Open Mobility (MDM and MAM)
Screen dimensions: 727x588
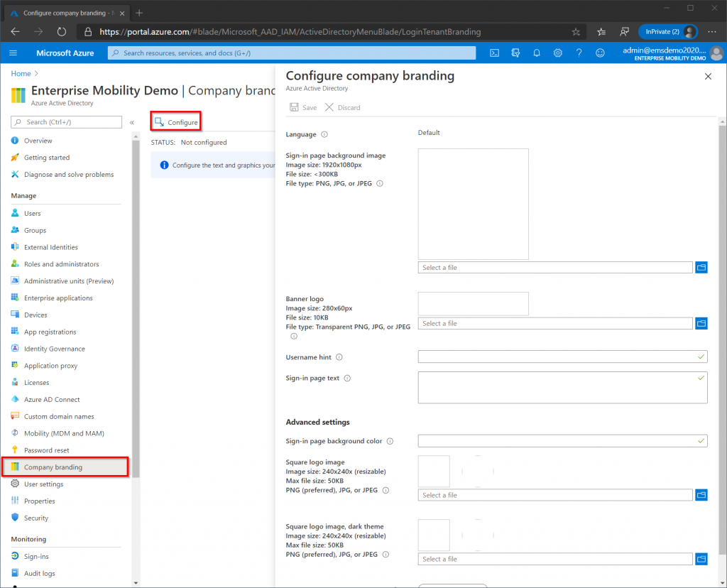coord(64,434)
